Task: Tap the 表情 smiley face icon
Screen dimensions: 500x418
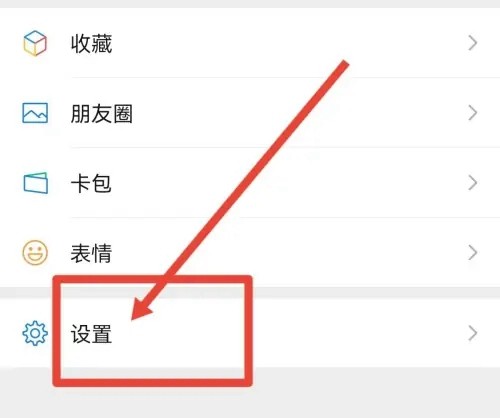Action: coord(35,253)
